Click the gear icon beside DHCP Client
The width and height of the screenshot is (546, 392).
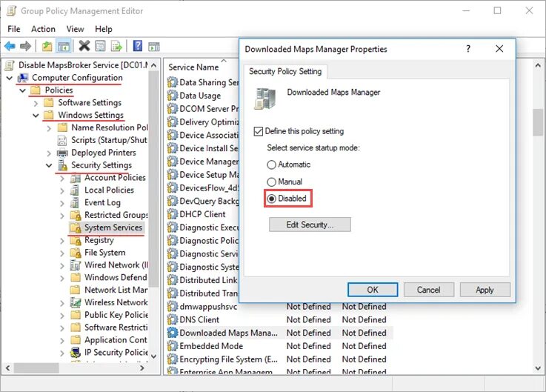[173, 214]
